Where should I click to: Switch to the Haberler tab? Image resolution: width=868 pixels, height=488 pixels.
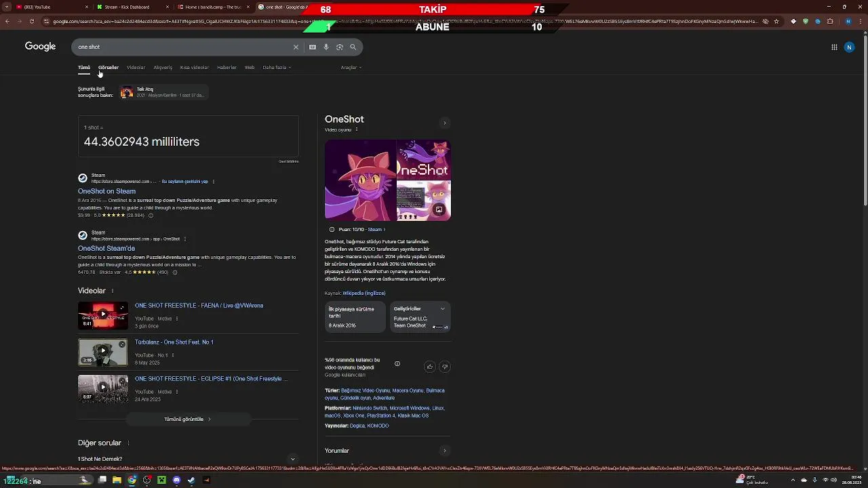[x=226, y=68]
